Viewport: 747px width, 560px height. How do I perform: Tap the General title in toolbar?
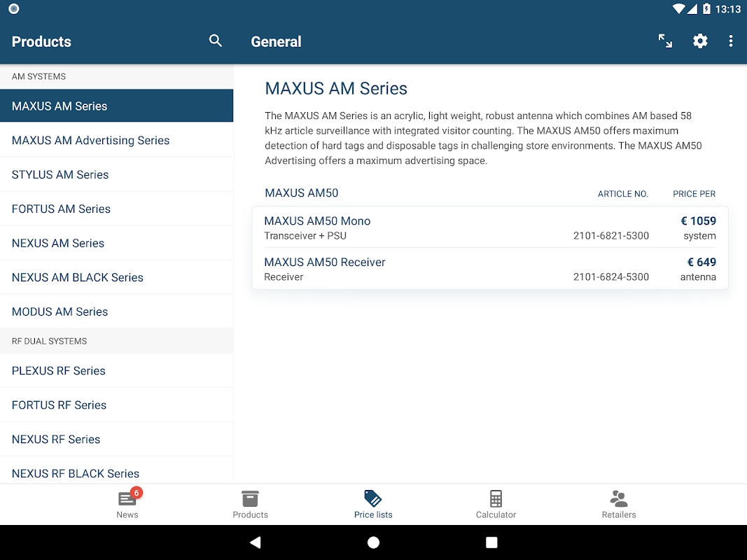pyautogui.click(x=276, y=41)
